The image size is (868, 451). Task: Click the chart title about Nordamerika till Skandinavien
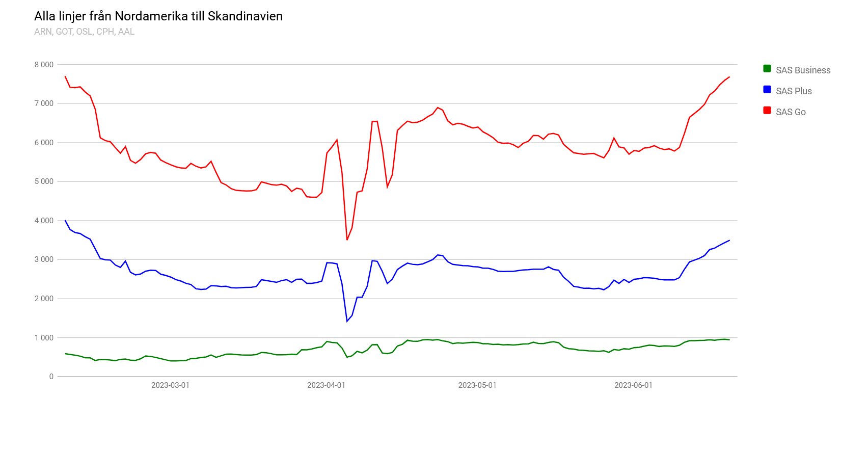(x=158, y=16)
